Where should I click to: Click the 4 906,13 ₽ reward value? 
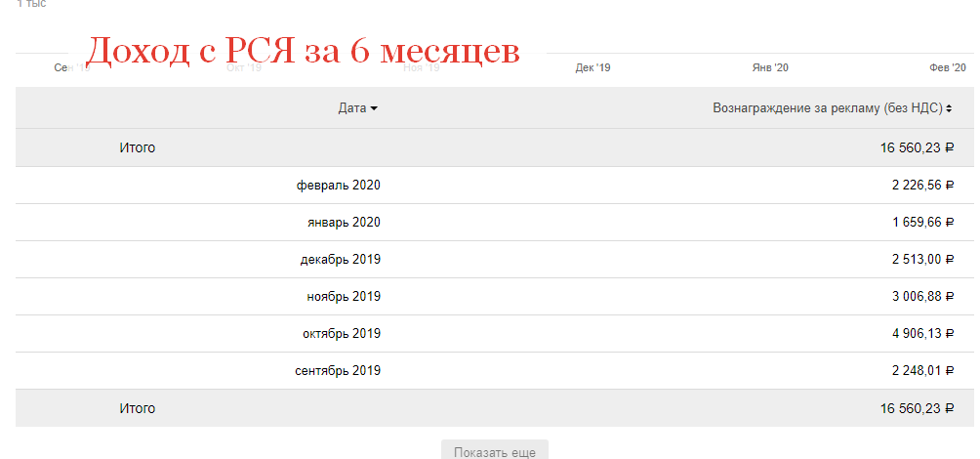point(923,333)
